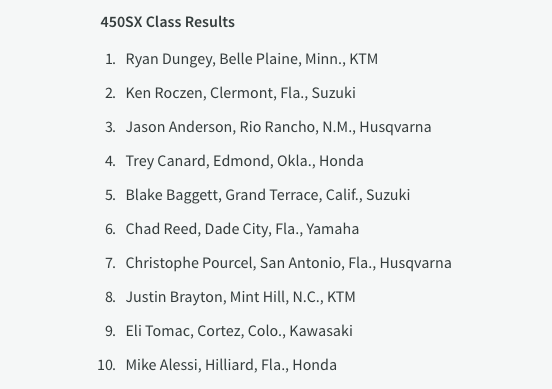Screen dimensions: 552x389
Task: Click the list number 10 marker
Action: click(x=106, y=365)
